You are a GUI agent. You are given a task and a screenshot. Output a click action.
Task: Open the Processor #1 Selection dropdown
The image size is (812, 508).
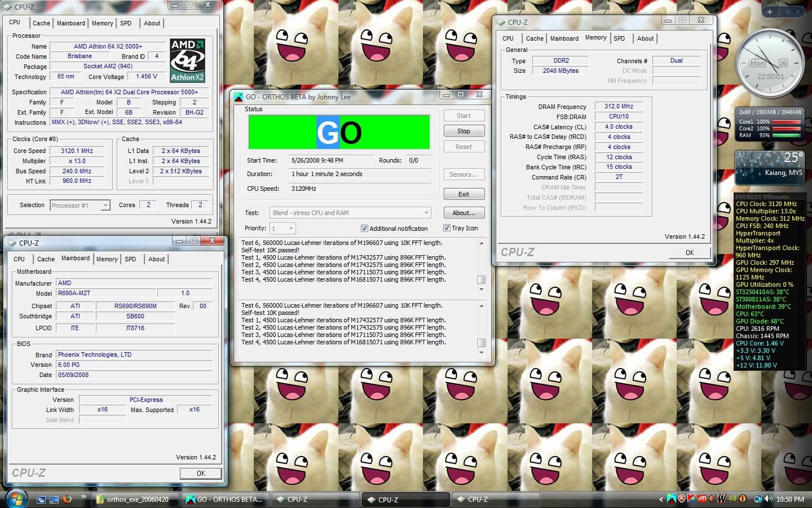click(x=80, y=205)
